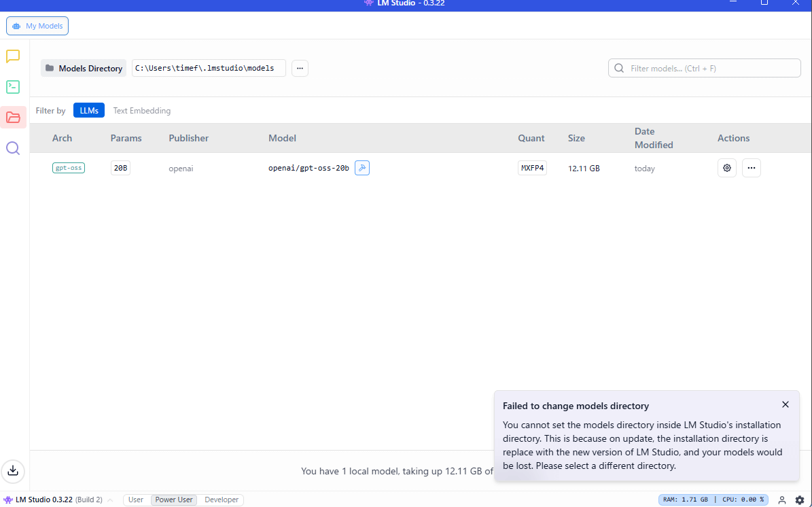
Task: Select the LLMs filter tab
Action: pos(89,110)
